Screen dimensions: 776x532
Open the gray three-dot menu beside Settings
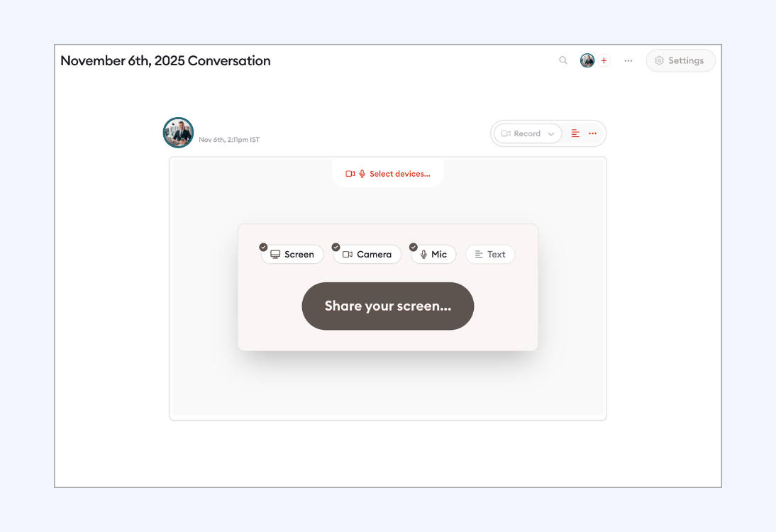point(628,61)
